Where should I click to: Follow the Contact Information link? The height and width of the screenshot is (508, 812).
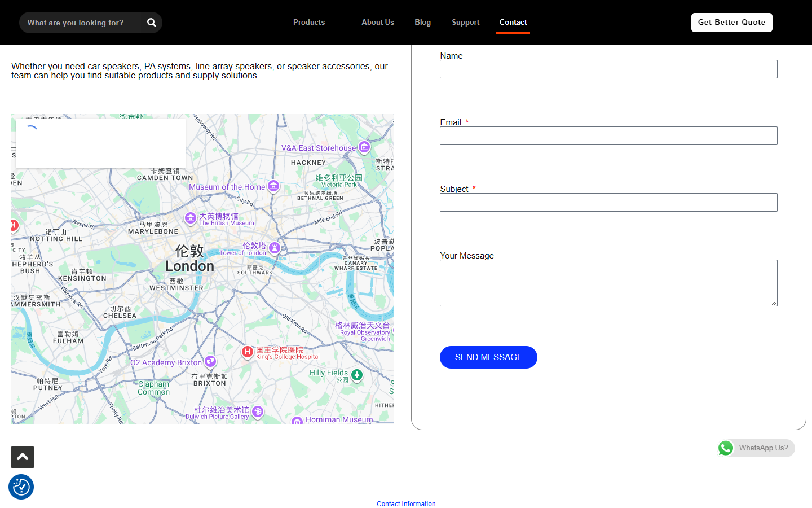(406, 504)
